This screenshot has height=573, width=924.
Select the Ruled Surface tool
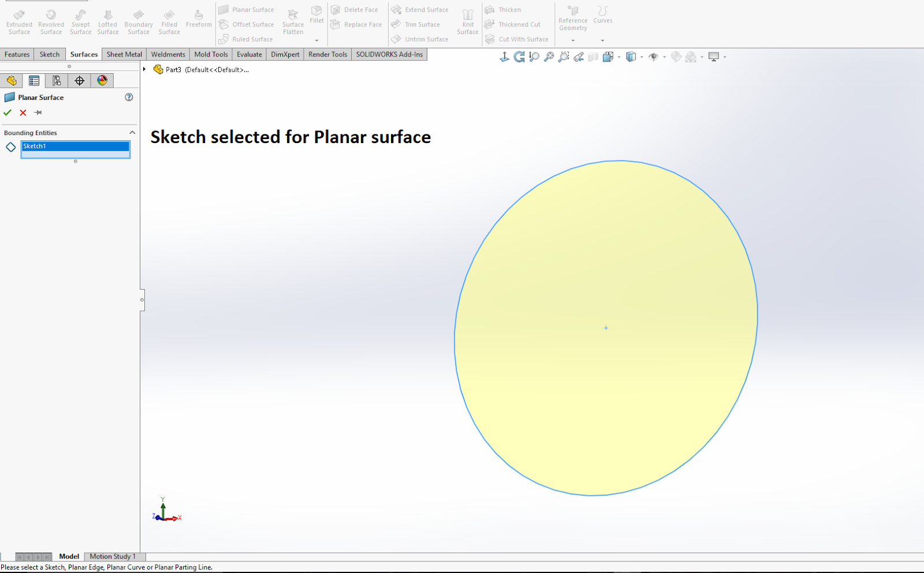(x=247, y=39)
